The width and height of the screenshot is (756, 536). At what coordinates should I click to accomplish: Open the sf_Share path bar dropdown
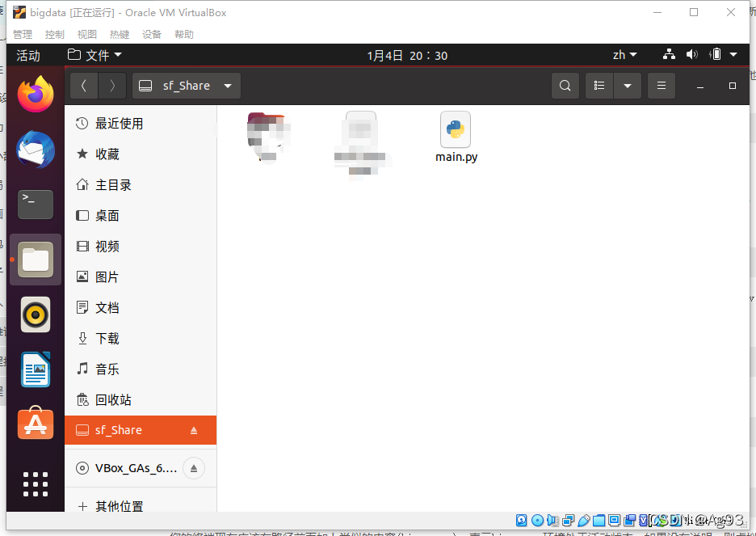click(x=186, y=86)
